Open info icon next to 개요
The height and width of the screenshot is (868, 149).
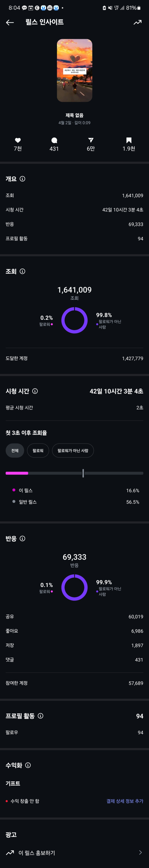23,179
